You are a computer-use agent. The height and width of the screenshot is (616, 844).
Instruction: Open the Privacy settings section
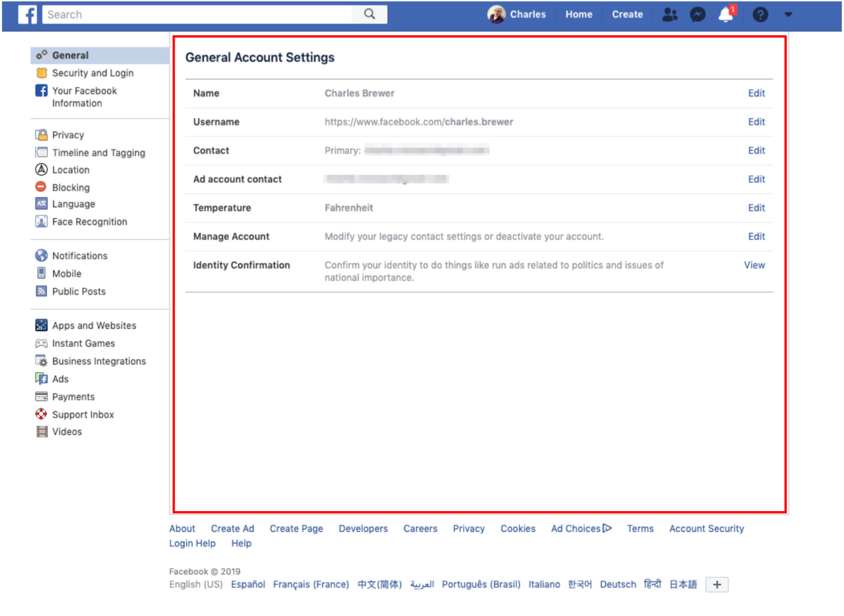pyautogui.click(x=68, y=135)
